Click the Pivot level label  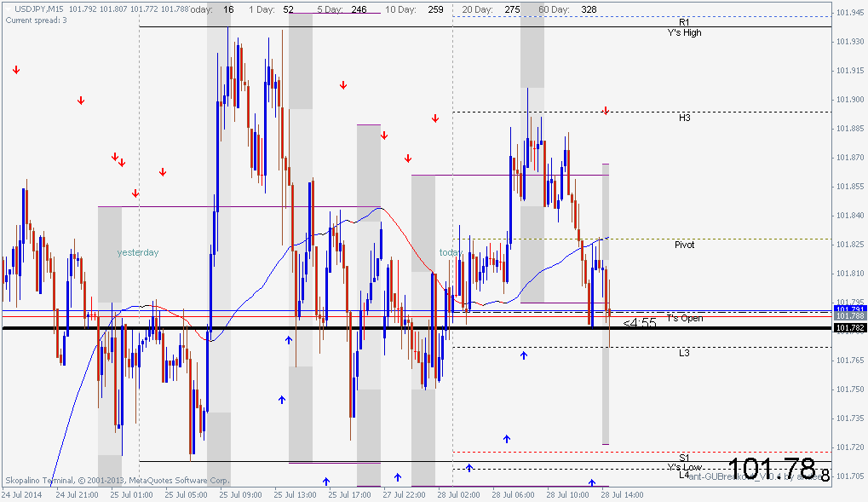(684, 245)
